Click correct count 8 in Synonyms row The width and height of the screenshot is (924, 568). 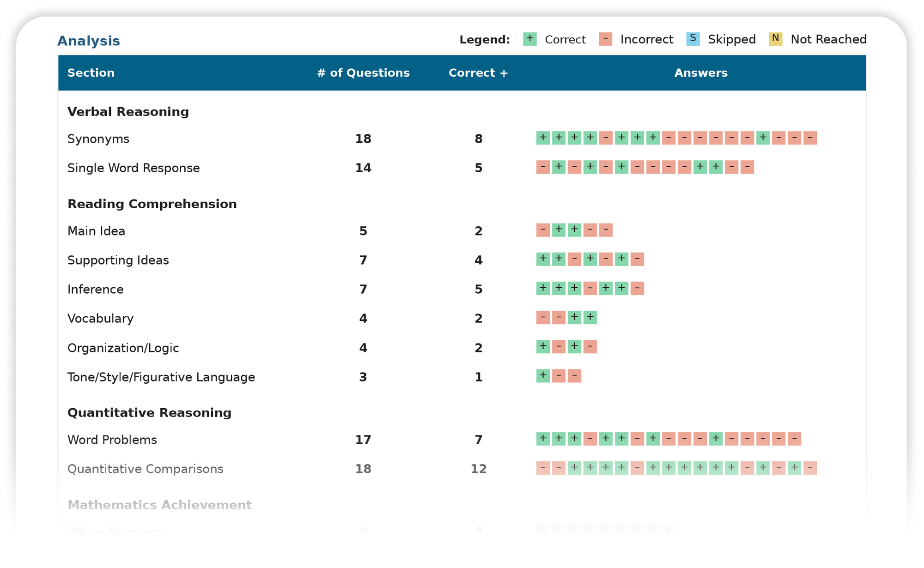[x=479, y=139]
